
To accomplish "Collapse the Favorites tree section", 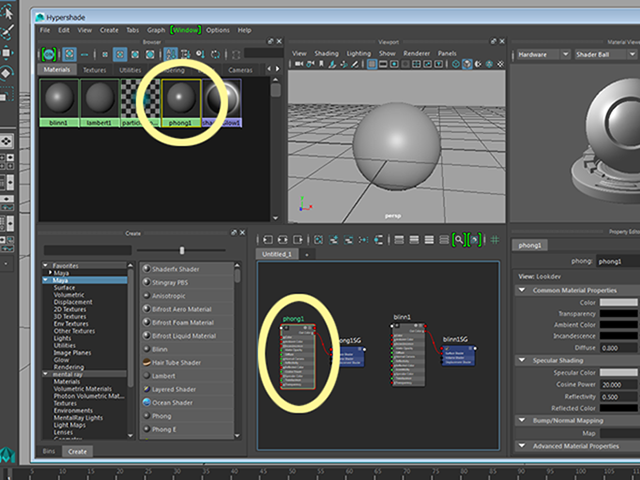I will point(46,265).
